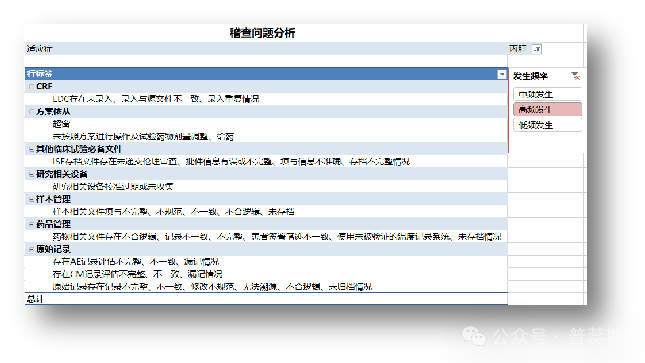This screenshot has height=363, width=645.
Task: Click the 发生频率 slicer header
Action: (x=530, y=76)
